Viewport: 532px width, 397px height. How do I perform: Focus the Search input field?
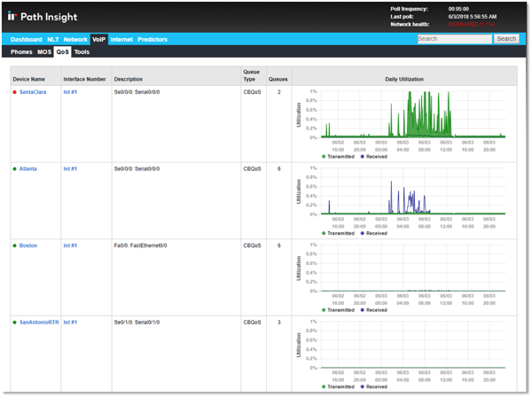pyautogui.click(x=454, y=39)
